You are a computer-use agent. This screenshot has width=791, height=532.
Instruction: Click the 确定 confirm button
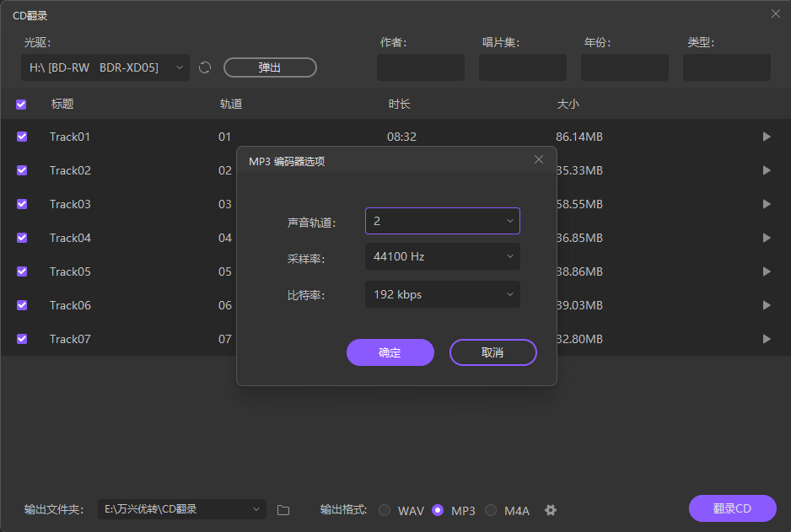tap(390, 352)
